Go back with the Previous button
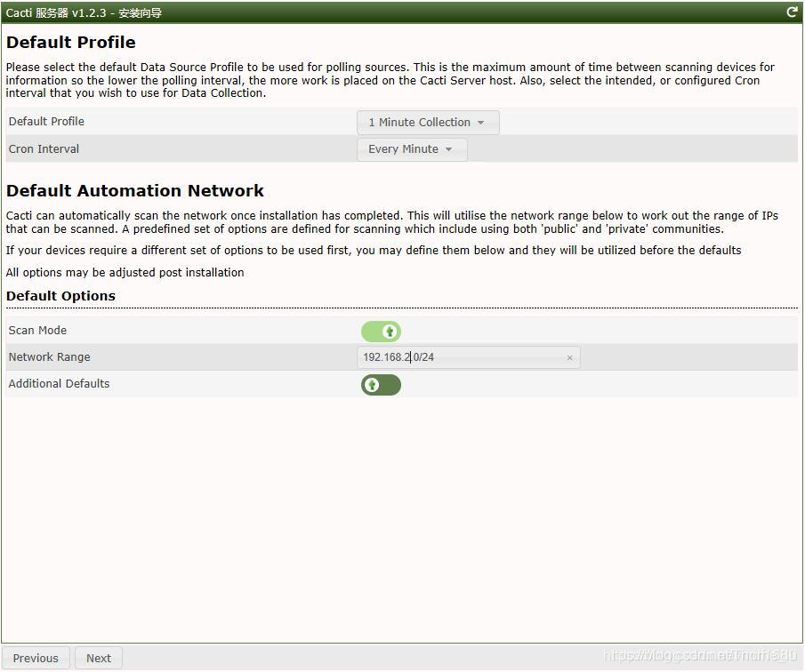 click(x=36, y=658)
